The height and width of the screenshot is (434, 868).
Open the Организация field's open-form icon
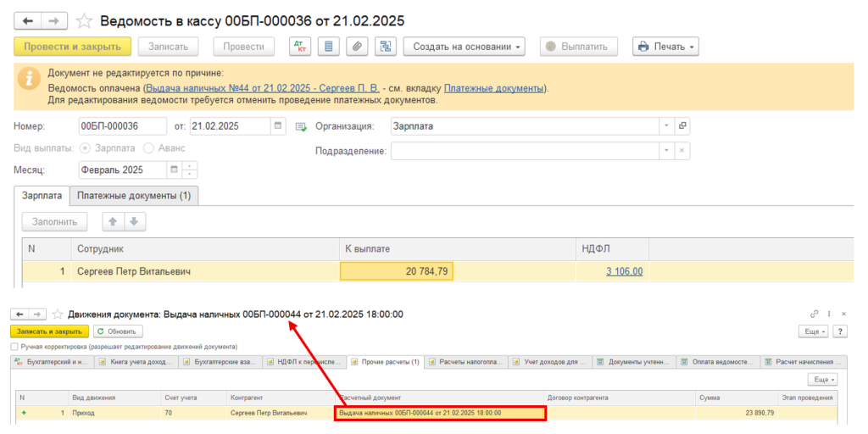coord(682,125)
